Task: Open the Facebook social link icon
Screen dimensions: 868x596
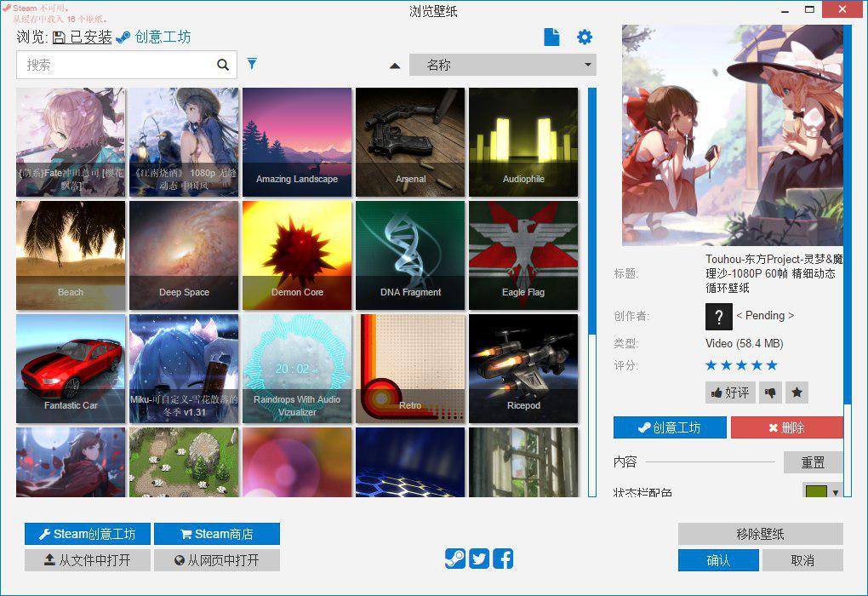Action: coord(503,559)
